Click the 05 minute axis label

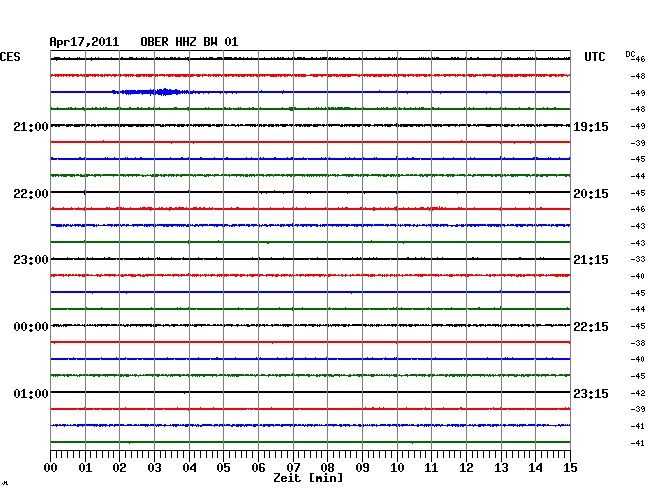[223, 468]
